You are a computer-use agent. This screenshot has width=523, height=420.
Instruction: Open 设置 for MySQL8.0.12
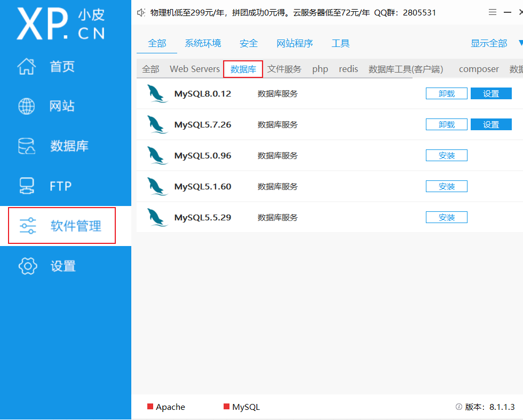(x=491, y=94)
